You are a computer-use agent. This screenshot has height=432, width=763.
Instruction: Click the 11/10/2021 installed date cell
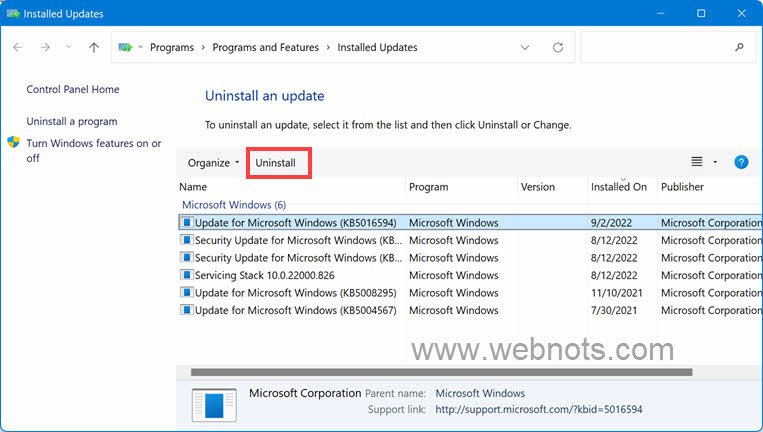click(x=617, y=293)
